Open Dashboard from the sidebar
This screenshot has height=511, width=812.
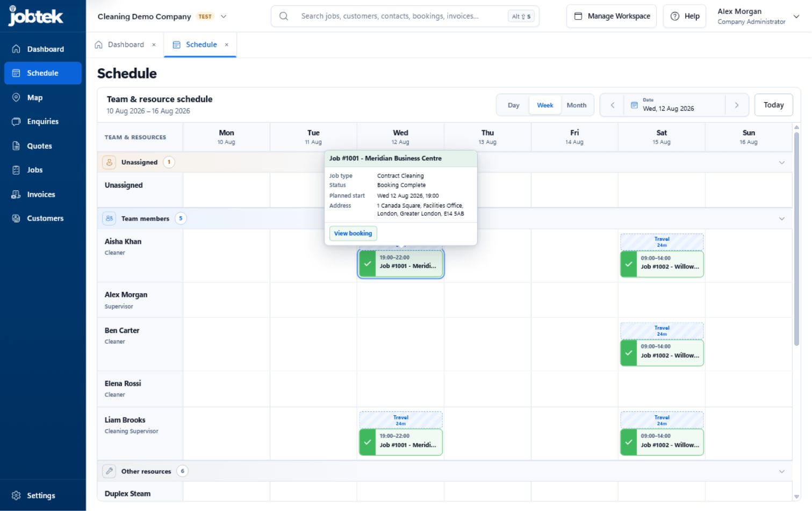[x=43, y=49]
